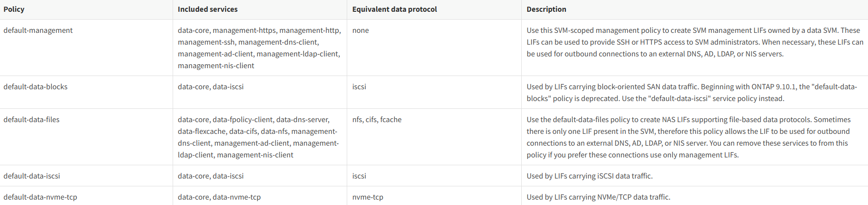Image resolution: width=868 pixels, height=205 pixels.
Task: Click the Policy column header
Action: [x=14, y=9]
